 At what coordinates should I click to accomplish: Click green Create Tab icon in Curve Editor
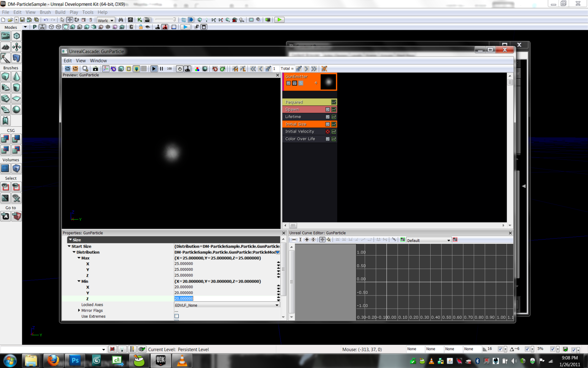(x=403, y=240)
